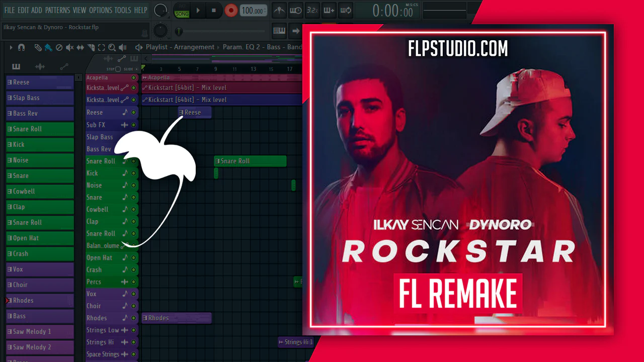The width and height of the screenshot is (644, 362).
Task: Click the Reese clip in the Playlist
Action: point(195,113)
